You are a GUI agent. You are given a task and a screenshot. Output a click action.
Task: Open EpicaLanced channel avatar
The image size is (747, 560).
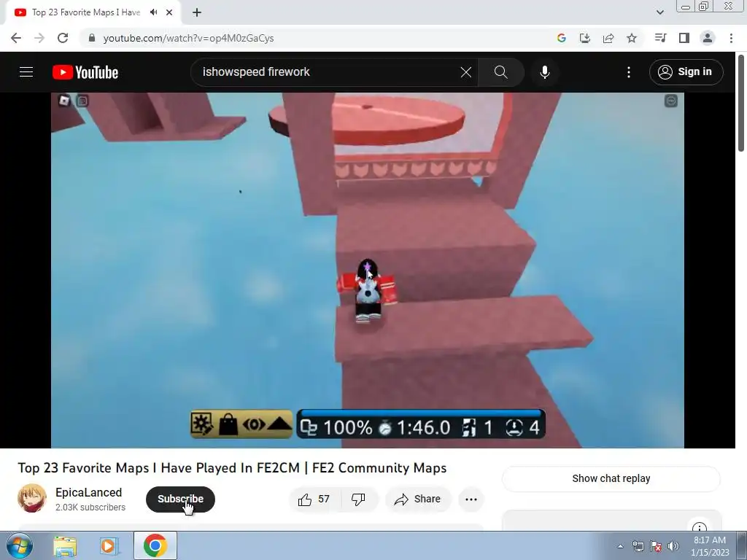(32, 498)
